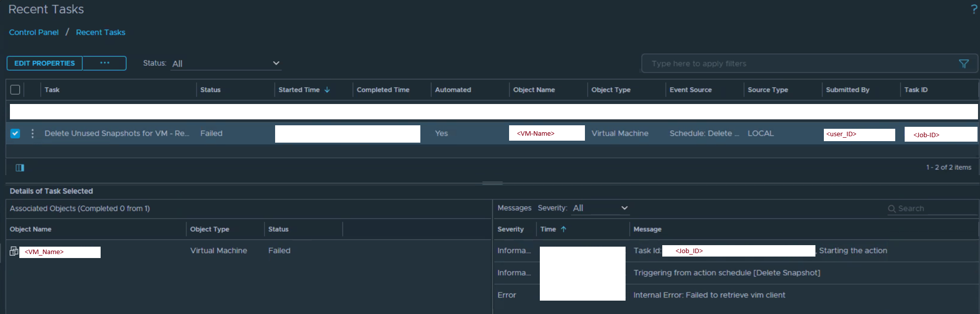Uncheck the Delete Unused Snapshots task checkbox
Viewport: 980px width, 314px height.
tap(15, 134)
